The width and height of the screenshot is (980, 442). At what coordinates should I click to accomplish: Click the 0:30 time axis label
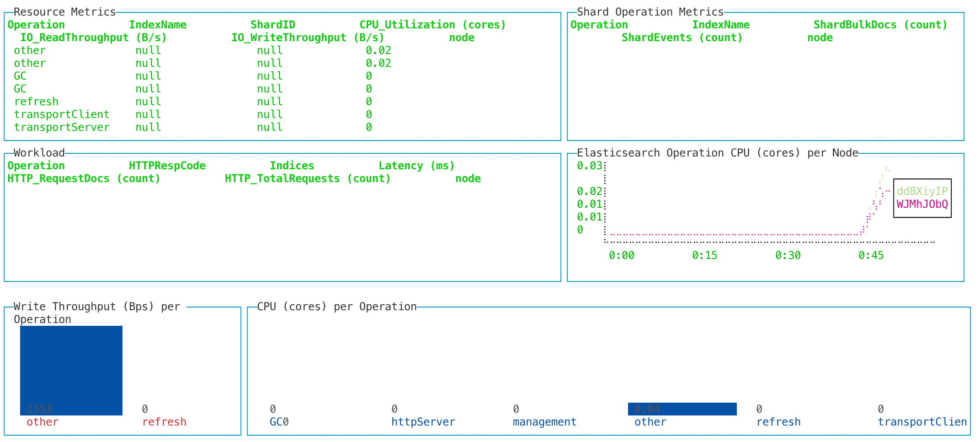(x=788, y=255)
